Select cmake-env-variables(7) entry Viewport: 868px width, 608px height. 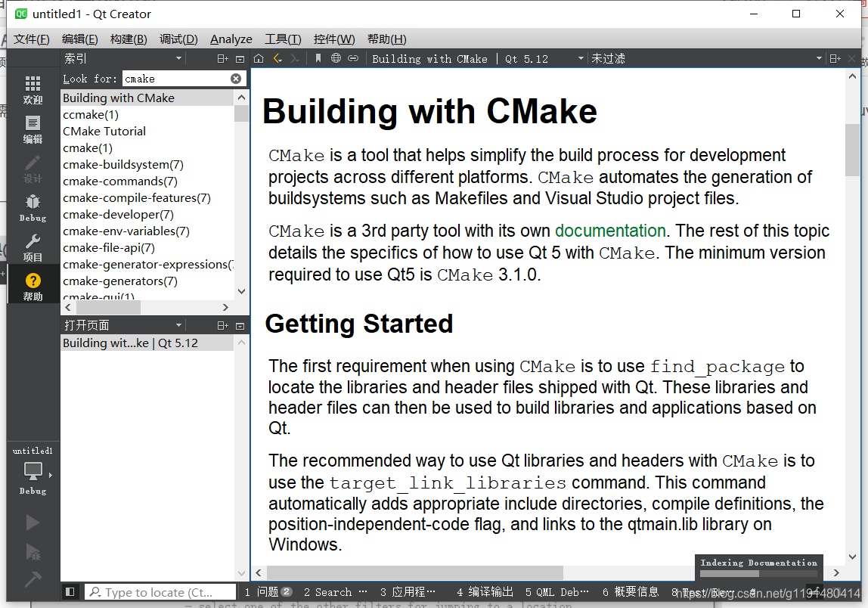coord(147,231)
